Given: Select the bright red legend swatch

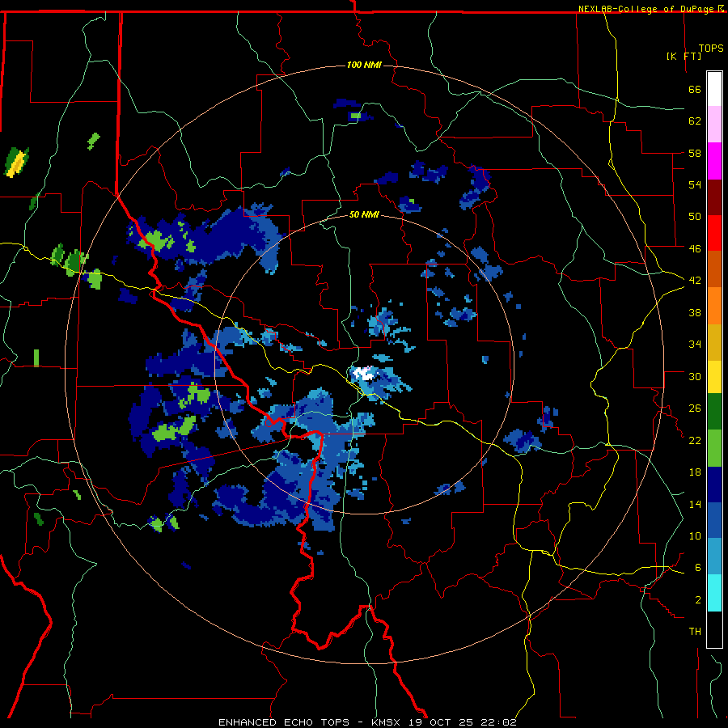Looking at the screenshot, I should tap(714, 233).
